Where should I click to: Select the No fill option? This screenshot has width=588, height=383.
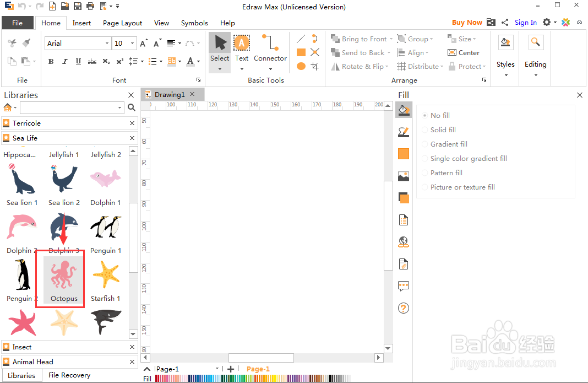(x=435, y=115)
